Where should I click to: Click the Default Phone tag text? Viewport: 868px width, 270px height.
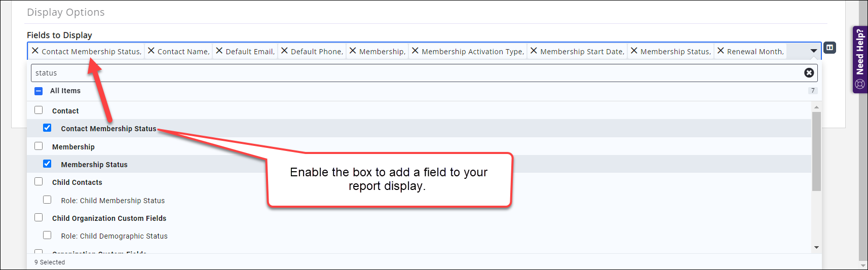tap(317, 52)
